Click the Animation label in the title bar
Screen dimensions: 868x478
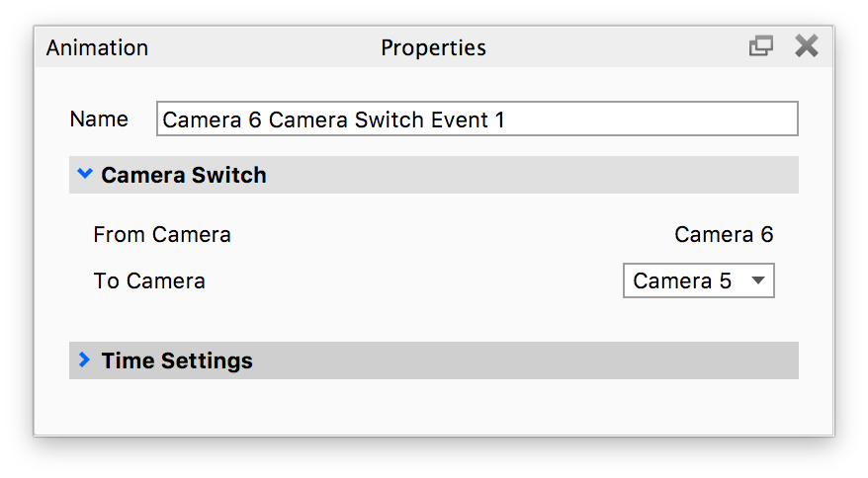pyautogui.click(x=97, y=47)
